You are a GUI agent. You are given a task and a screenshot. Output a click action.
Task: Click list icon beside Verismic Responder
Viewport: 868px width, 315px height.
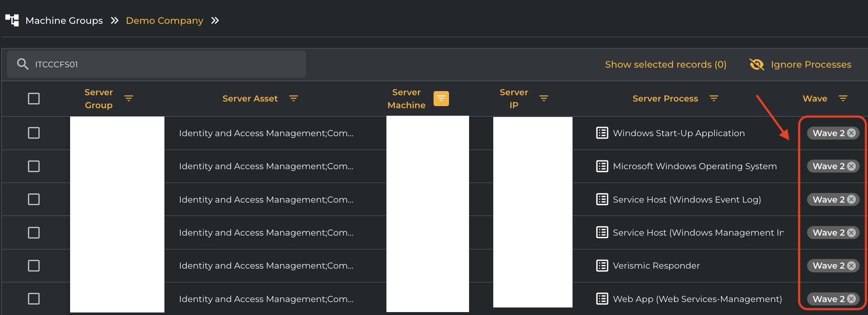[602, 266]
